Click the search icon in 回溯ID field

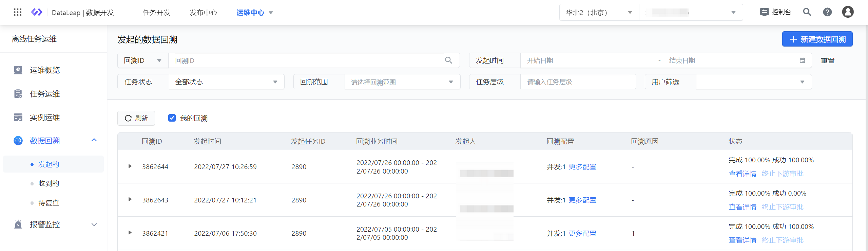click(x=448, y=60)
